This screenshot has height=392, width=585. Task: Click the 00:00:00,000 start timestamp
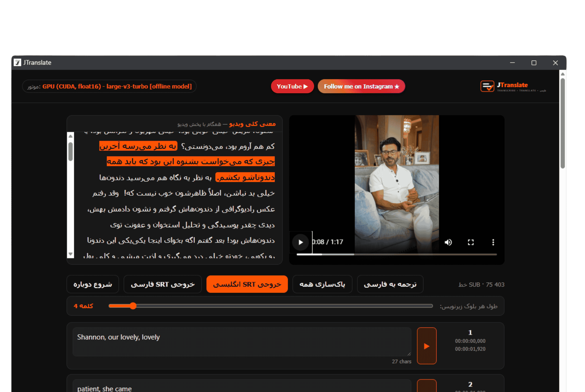point(470,341)
